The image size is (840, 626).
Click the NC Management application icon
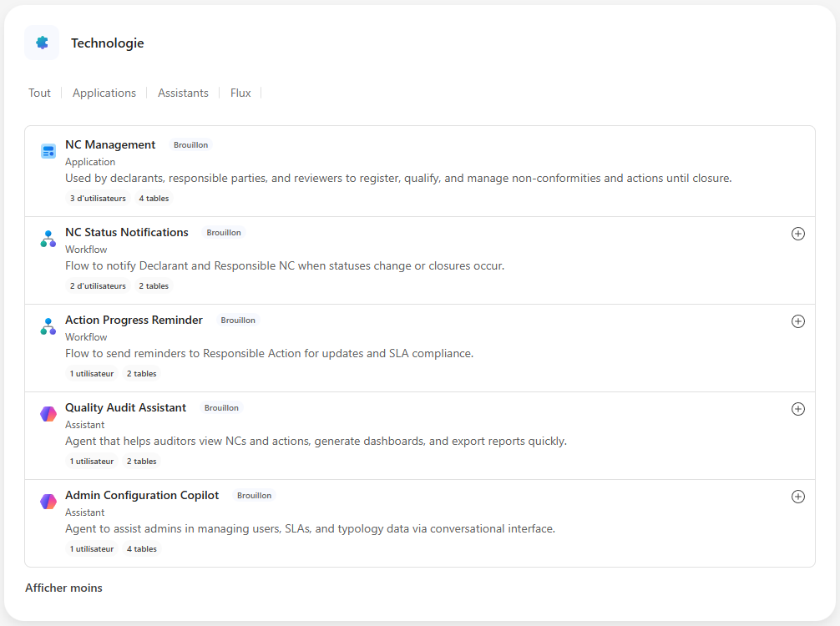point(48,151)
